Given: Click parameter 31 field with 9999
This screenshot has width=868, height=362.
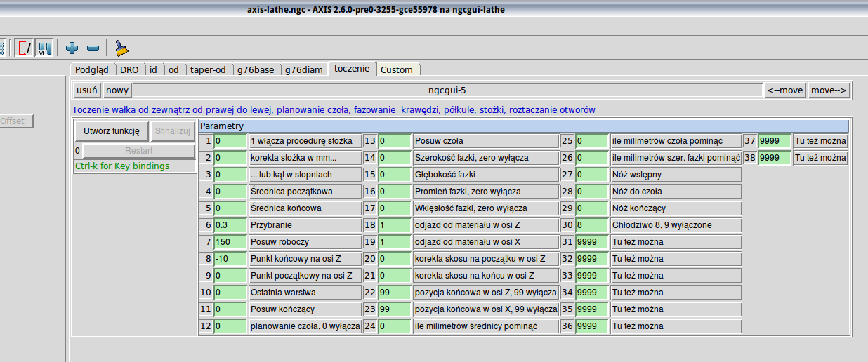Looking at the screenshot, I should (592, 242).
